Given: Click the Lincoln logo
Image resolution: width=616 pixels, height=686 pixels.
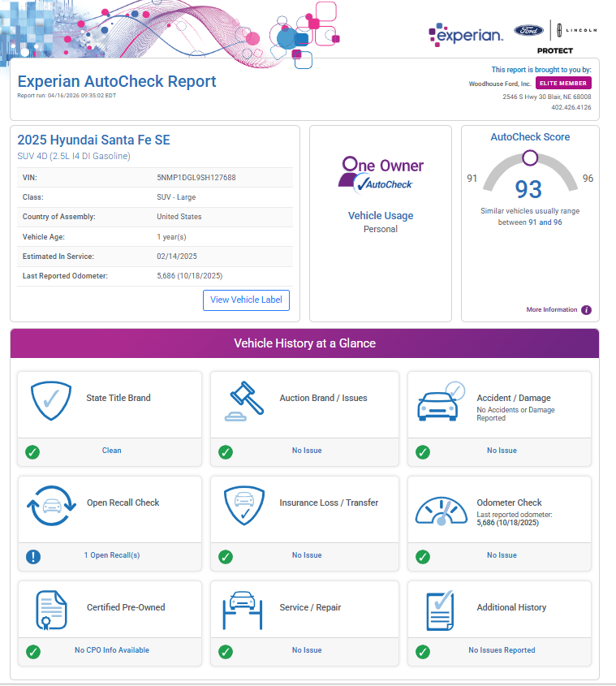Looking at the screenshot, I should coord(576,30).
